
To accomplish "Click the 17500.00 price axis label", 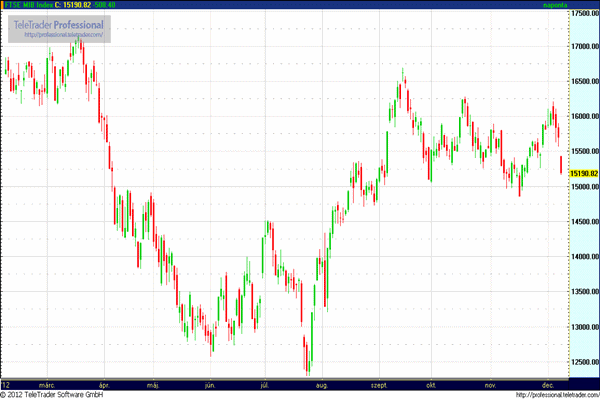I will pos(584,12).
